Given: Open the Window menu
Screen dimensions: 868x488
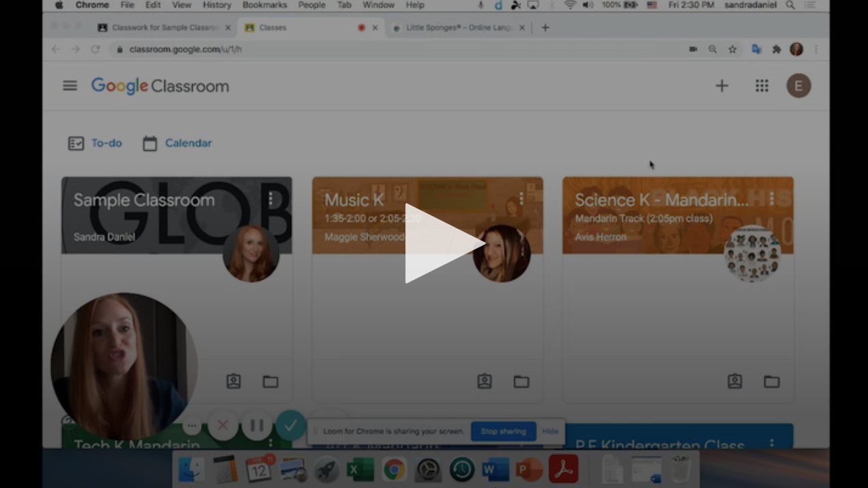Looking at the screenshot, I should point(378,5).
